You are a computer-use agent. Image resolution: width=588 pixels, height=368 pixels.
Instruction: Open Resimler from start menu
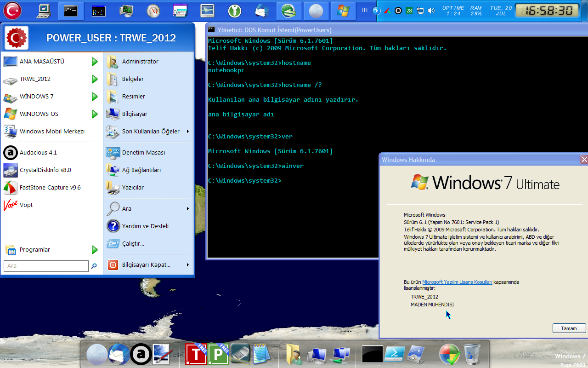click(x=148, y=97)
